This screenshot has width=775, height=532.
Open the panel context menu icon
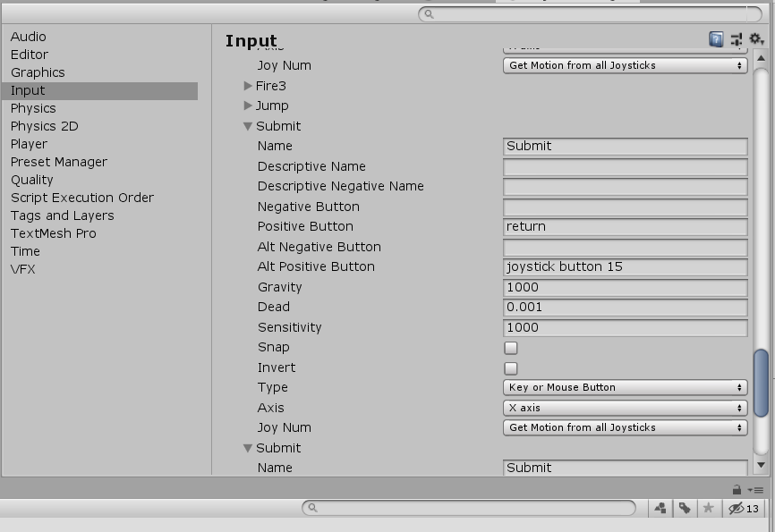coord(756,489)
